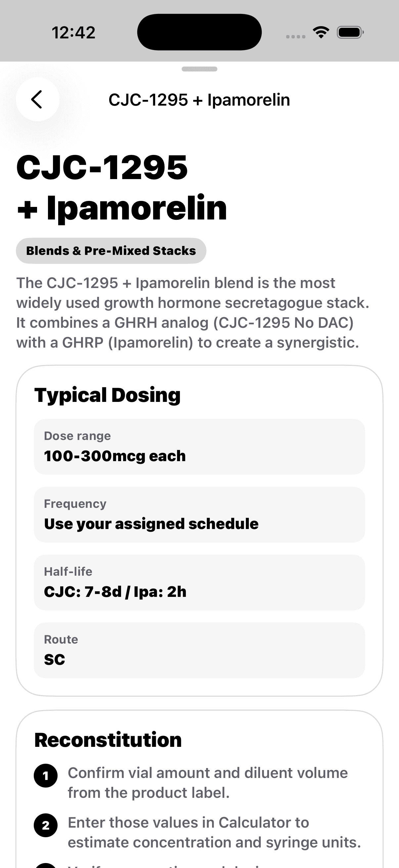Tap the 12:42 clock

[73, 33]
